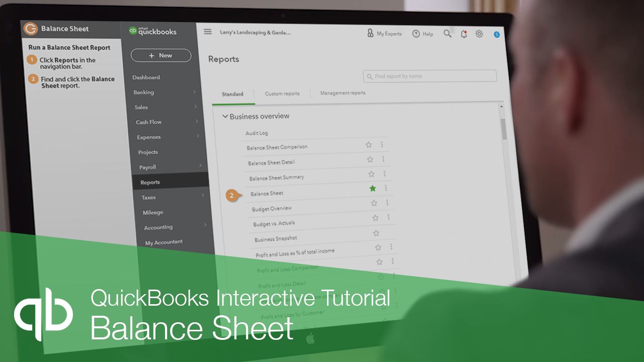Unfavorite the Balance Sheet report star
Screen dimensions: 644x362
tap(372, 188)
